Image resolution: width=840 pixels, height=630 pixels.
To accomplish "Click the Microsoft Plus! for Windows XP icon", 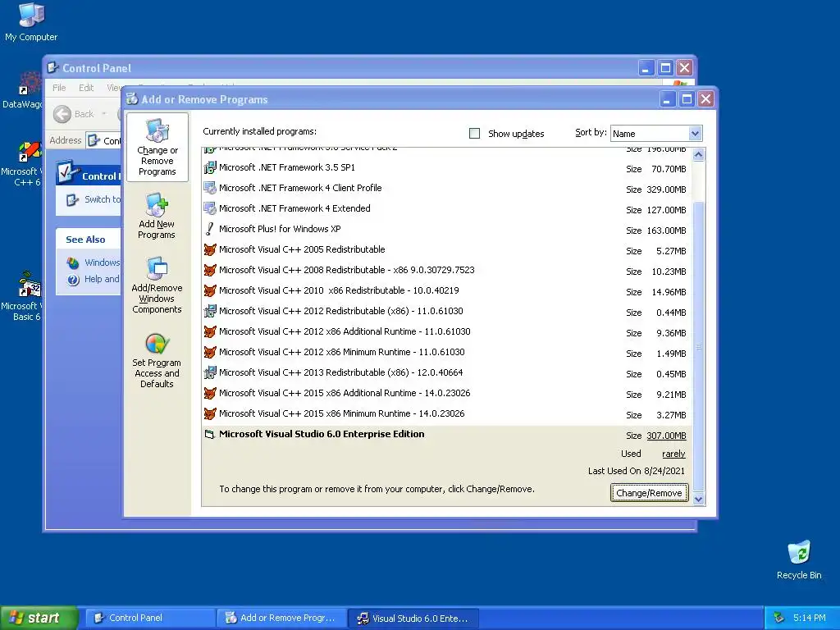I will [210, 230].
